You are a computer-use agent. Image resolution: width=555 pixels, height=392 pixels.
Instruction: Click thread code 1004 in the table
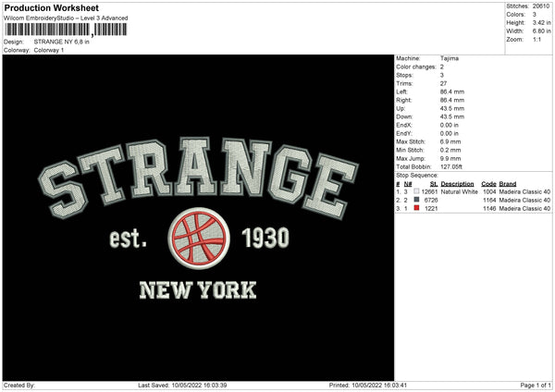[x=489, y=191]
